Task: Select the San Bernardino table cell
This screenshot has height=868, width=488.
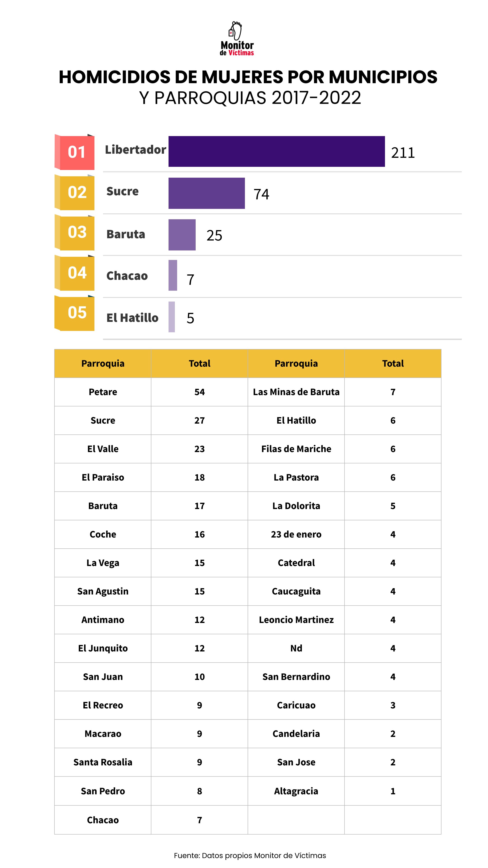Action: tap(296, 677)
